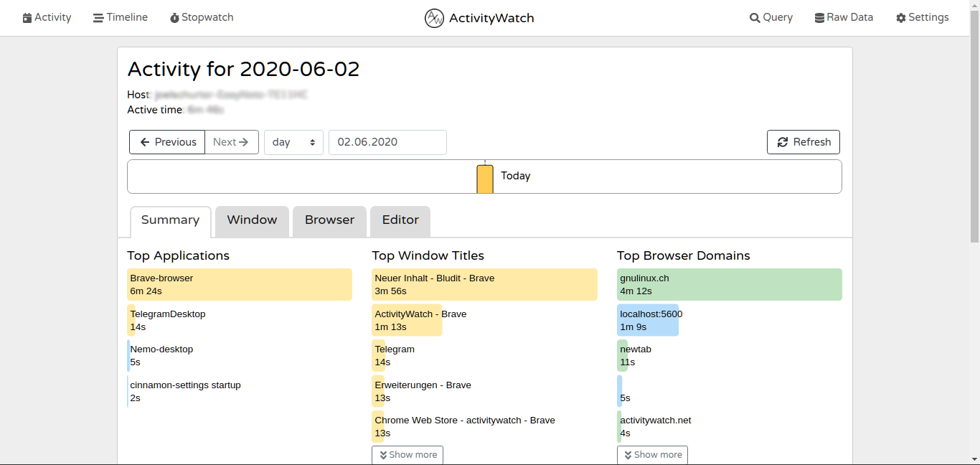Viewport: 980px width, 465px height.
Task: Click the ActivityWatch logo icon
Action: (x=434, y=18)
